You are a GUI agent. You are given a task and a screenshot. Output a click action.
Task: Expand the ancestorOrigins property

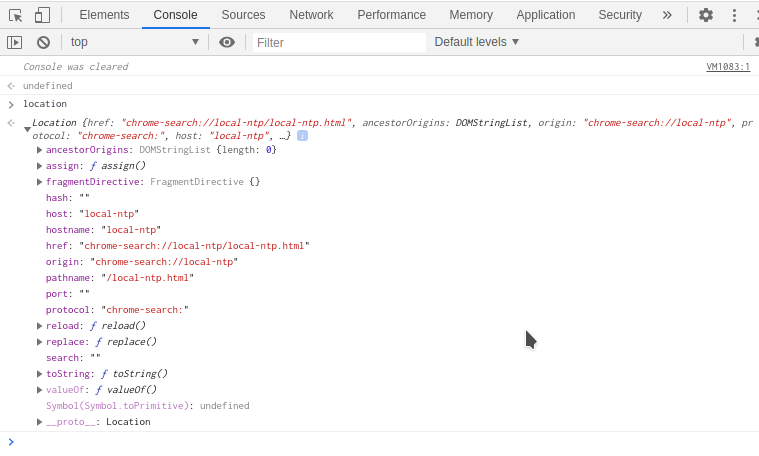40,150
